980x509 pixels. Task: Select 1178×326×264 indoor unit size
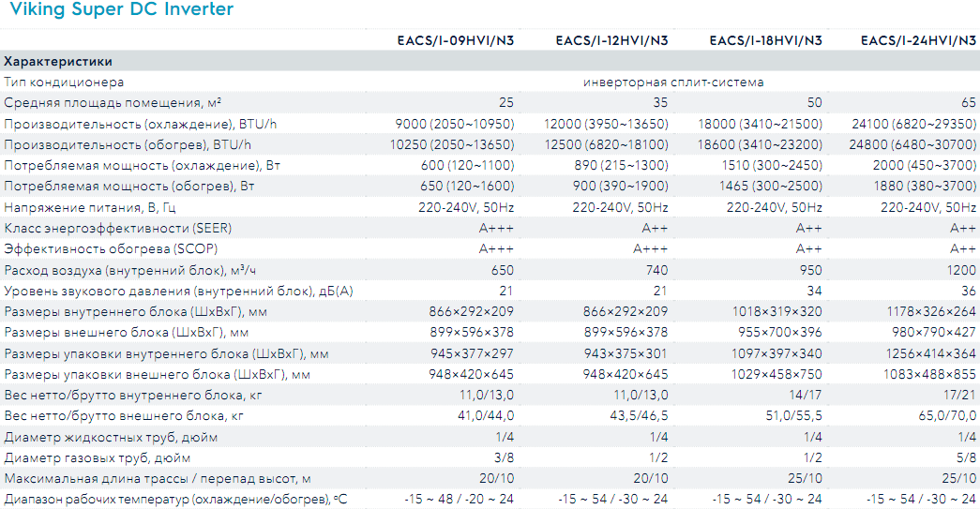click(x=932, y=311)
